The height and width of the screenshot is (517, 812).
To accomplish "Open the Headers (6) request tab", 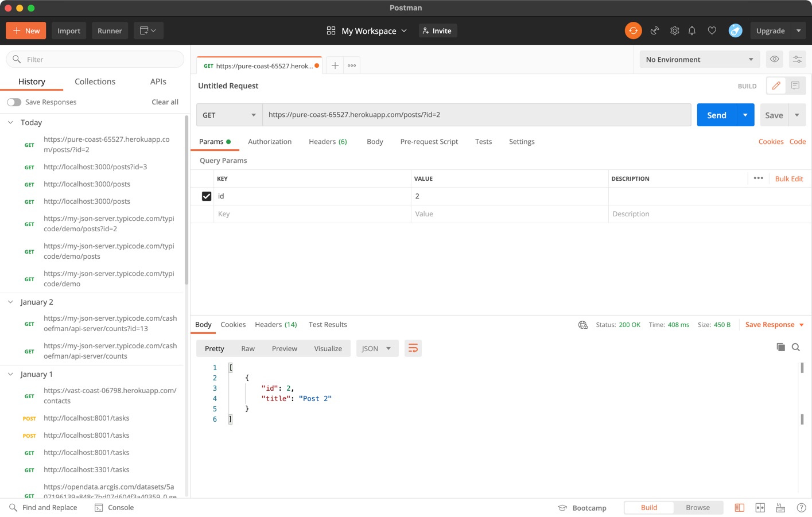I will 328,142.
